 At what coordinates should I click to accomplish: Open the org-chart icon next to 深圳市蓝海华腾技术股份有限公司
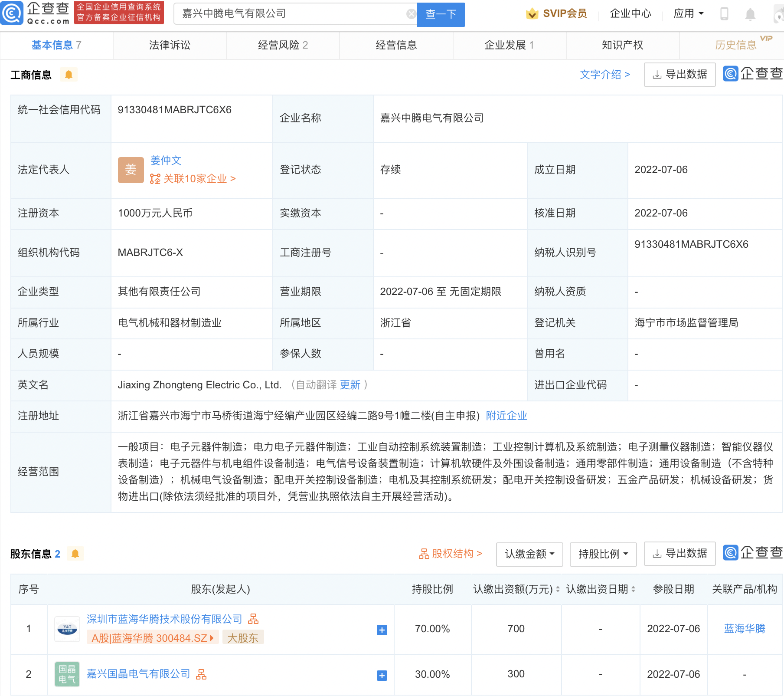254,619
